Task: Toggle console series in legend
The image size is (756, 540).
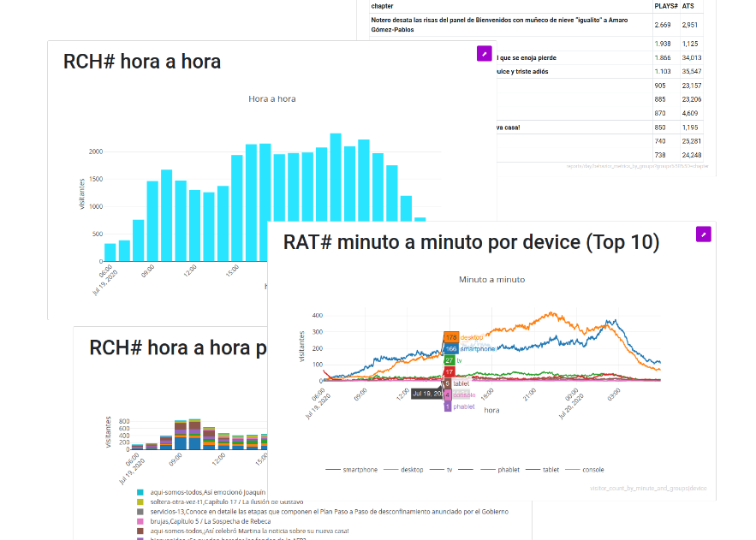Action: pyautogui.click(x=592, y=470)
